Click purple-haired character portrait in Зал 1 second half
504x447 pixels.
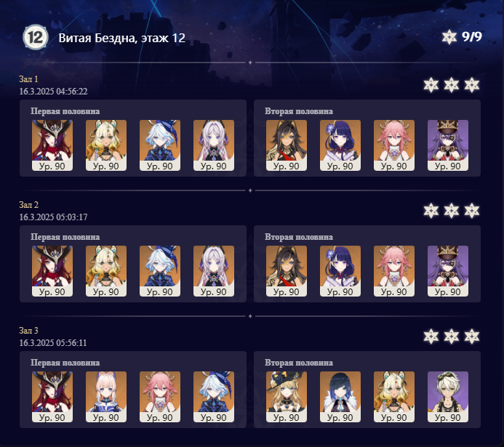click(x=340, y=145)
